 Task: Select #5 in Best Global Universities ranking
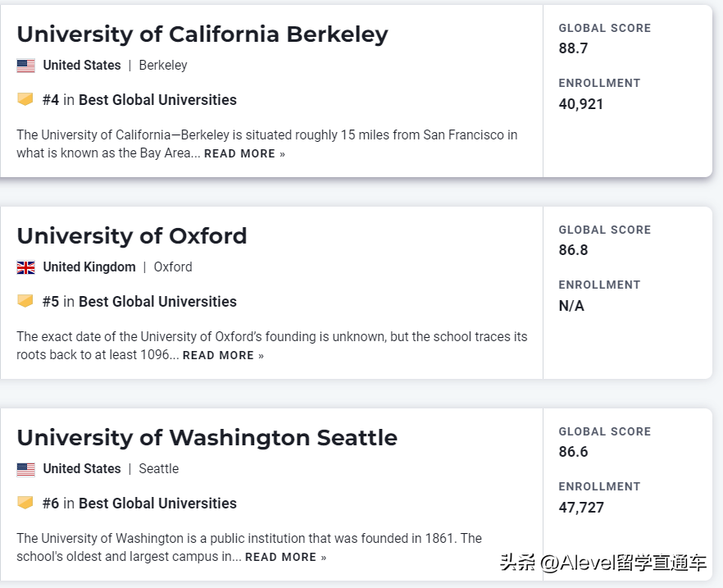click(139, 302)
